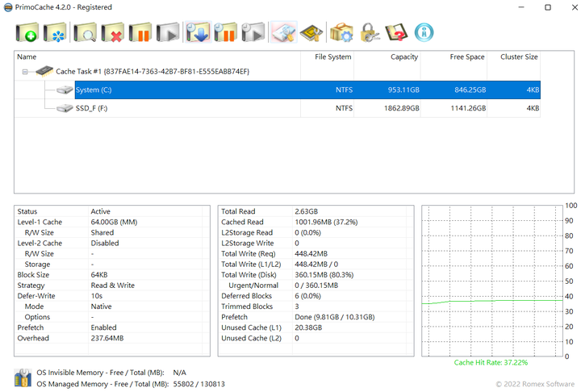581x392 pixels.
Task: Click the Mode value Native
Action: coord(101,307)
